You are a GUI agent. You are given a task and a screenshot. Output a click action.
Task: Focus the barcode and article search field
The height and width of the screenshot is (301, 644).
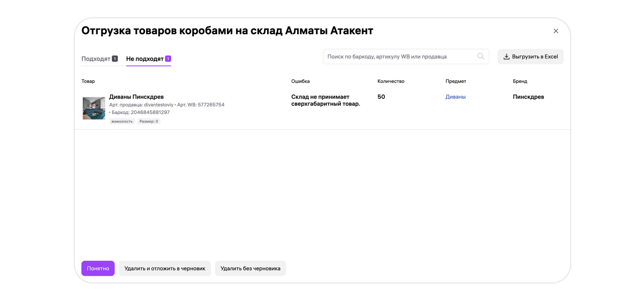pos(399,57)
